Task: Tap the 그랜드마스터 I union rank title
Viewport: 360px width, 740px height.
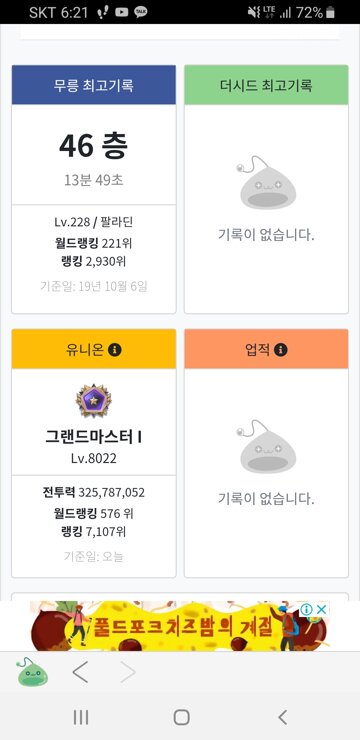Action: 93,437
